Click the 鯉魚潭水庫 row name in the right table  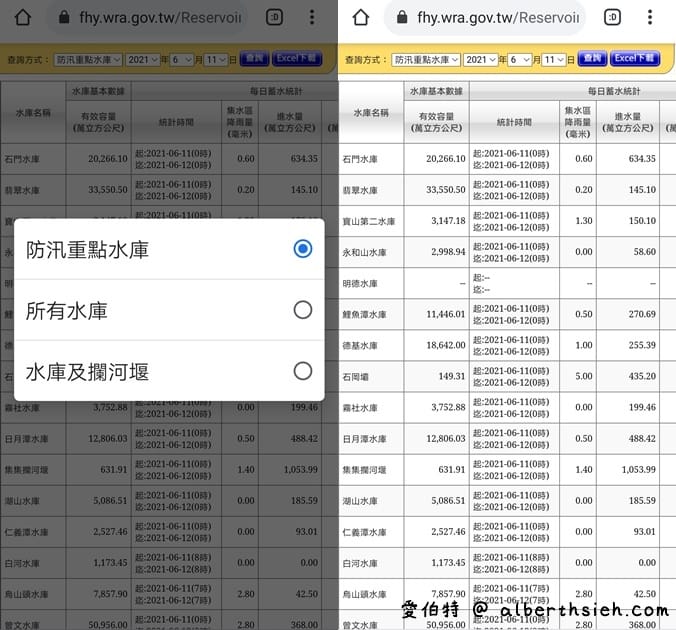pyautogui.click(x=364, y=314)
